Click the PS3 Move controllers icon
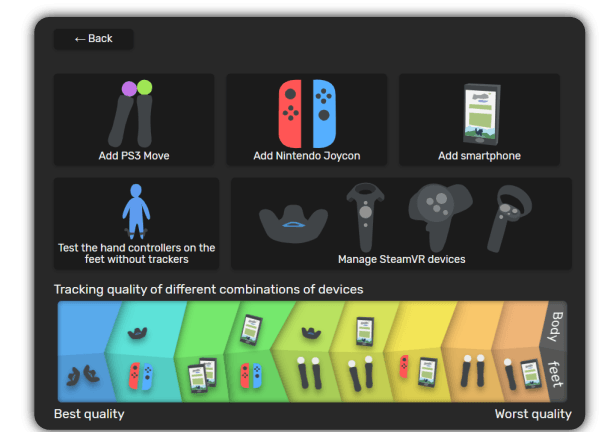 pos(132,113)
